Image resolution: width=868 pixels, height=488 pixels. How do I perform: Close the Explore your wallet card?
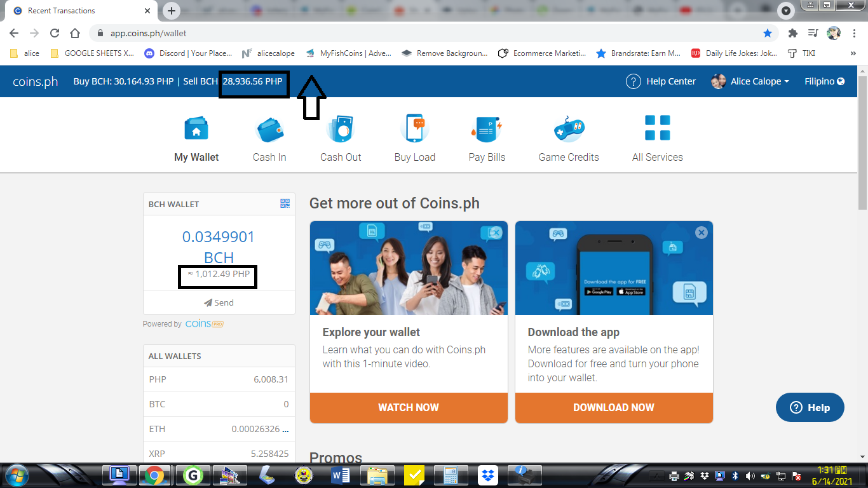(496, 233)
